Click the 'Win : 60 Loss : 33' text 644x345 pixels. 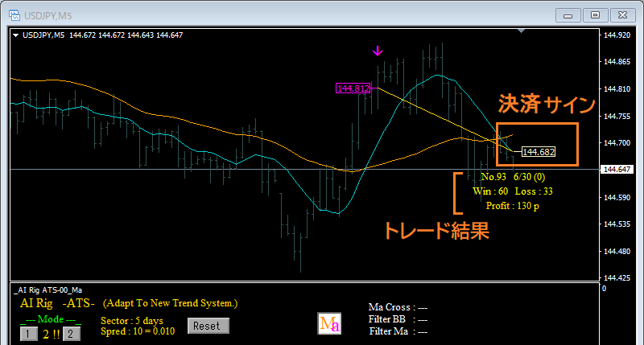coord(513,191)
